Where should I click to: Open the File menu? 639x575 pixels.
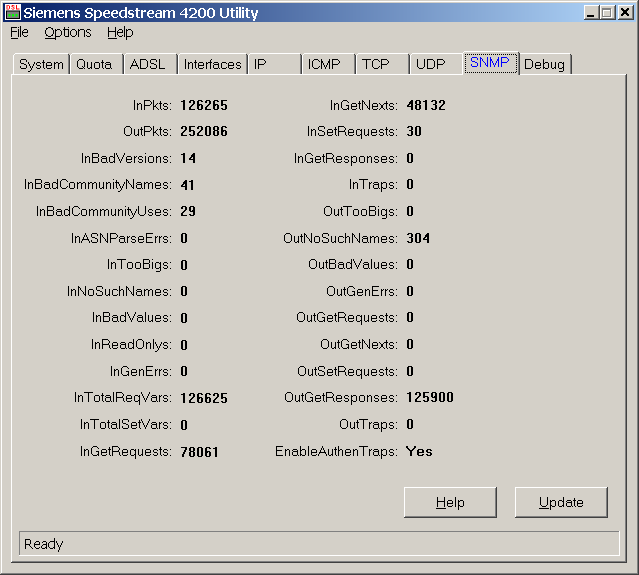point(19,32)
